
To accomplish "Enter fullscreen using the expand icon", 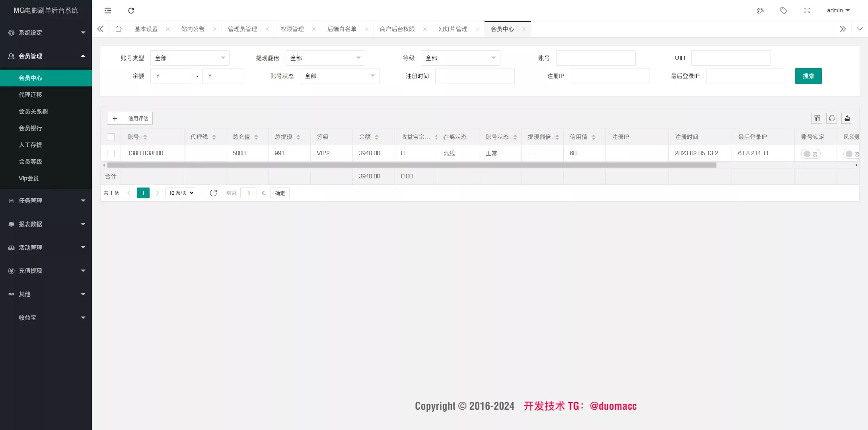I will pos(807,11).
